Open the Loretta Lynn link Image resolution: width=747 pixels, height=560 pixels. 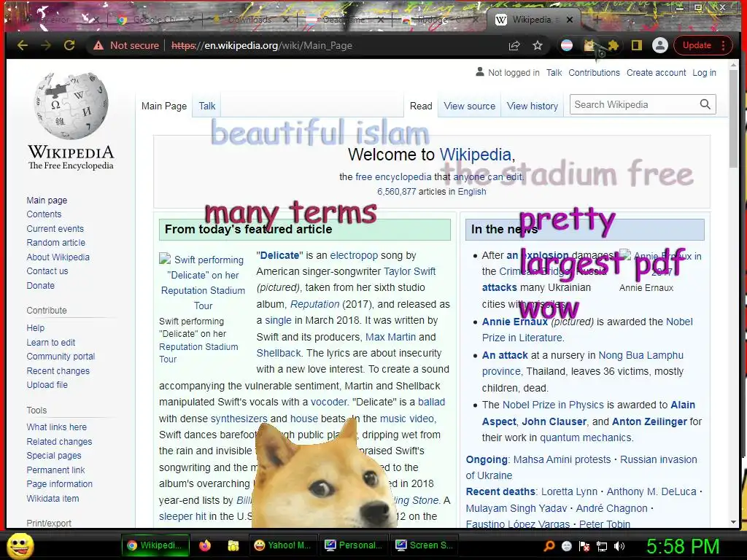pos(569,491)
